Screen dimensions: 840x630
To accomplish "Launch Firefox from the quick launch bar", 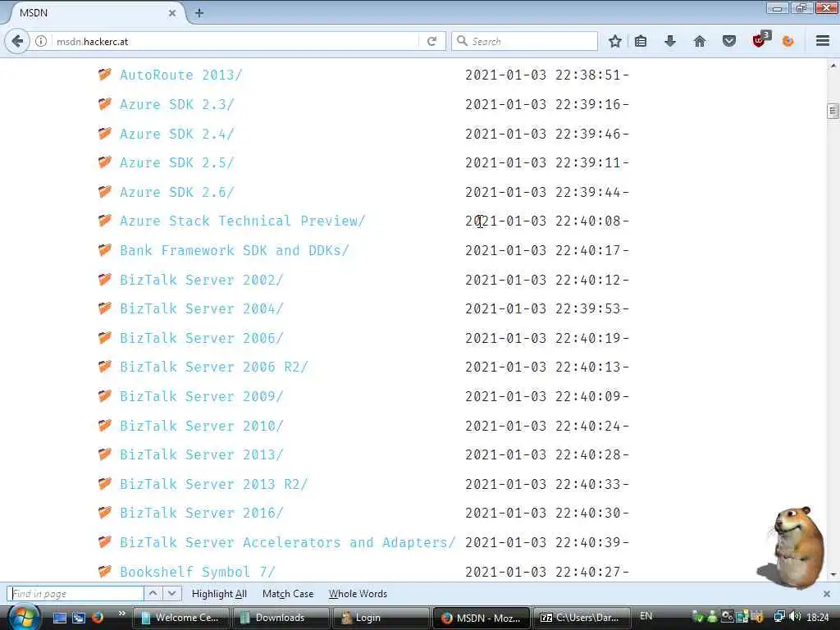I will pos(97,618).
